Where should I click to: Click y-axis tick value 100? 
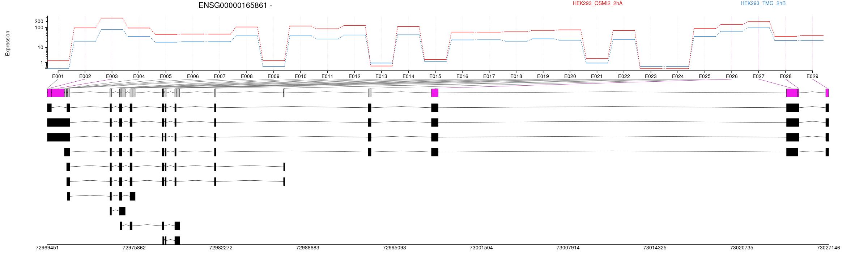[x=39, y=28]
